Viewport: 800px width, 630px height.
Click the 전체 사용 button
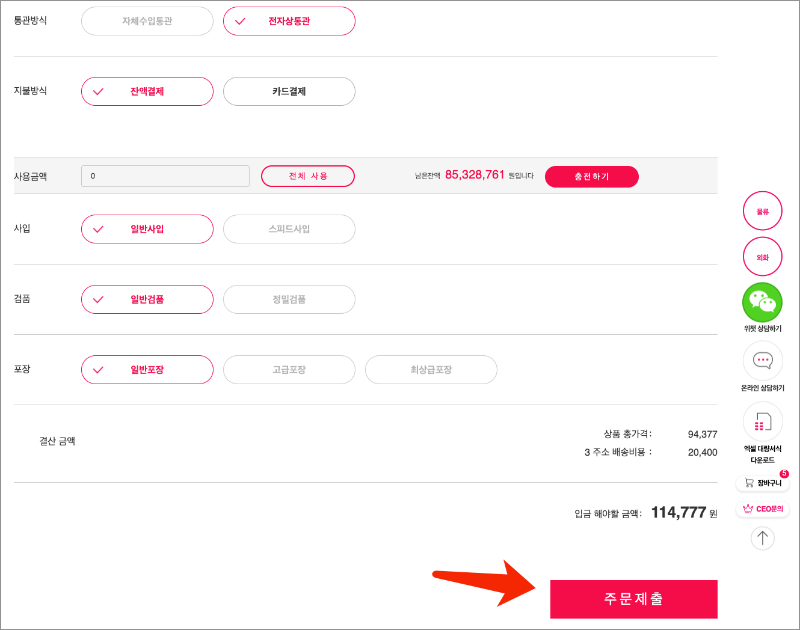308,176
